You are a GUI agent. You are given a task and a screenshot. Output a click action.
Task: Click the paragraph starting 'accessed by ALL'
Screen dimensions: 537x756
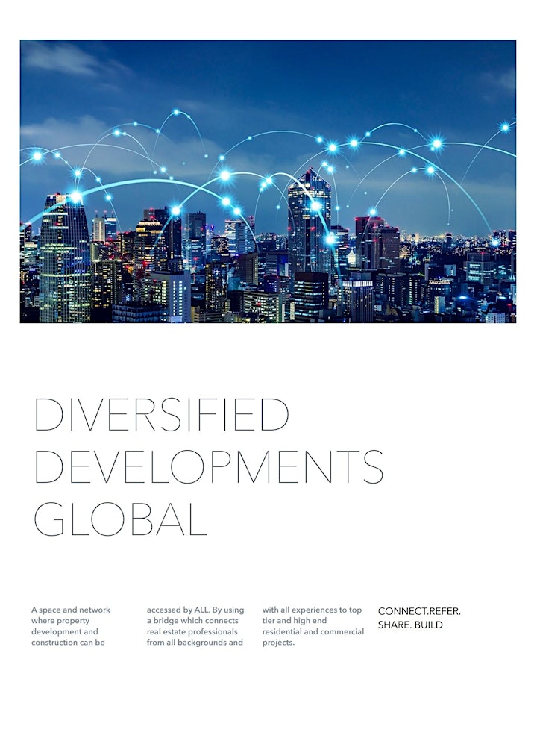tap(195, 626)
